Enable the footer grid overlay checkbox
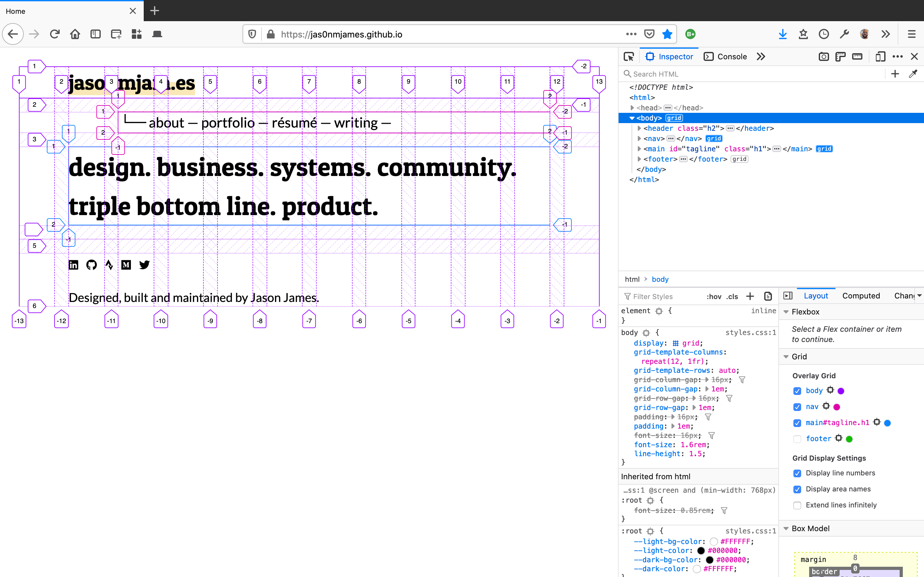 tap(797, 439)
